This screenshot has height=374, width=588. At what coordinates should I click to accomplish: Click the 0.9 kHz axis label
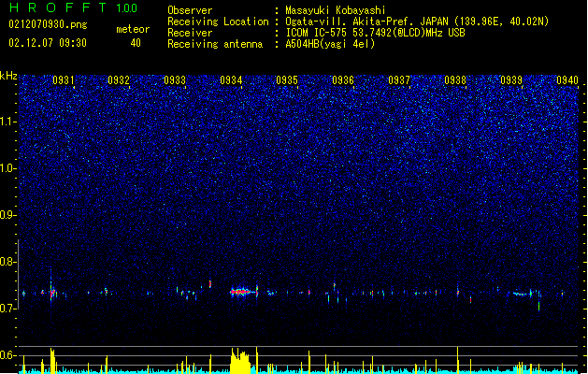(x=8, y=215)
